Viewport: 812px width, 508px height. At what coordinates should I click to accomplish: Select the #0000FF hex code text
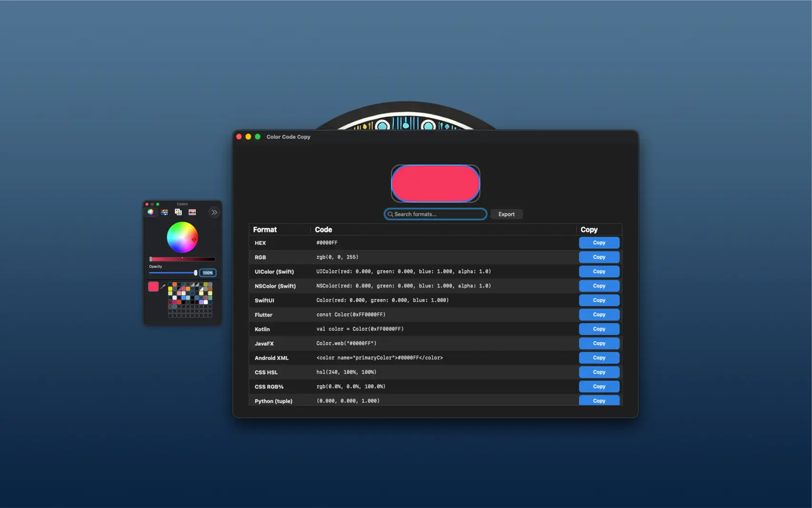pyautogui.click(x=327, y=243)
